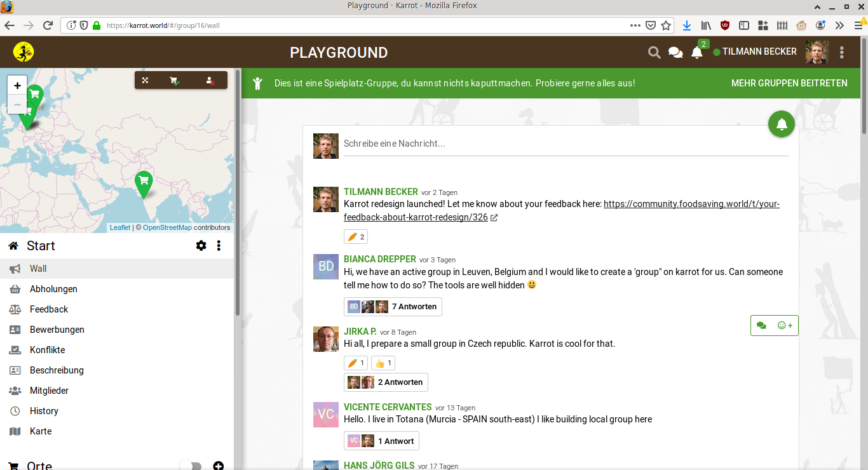Zoom out on the map

(17, 105)
